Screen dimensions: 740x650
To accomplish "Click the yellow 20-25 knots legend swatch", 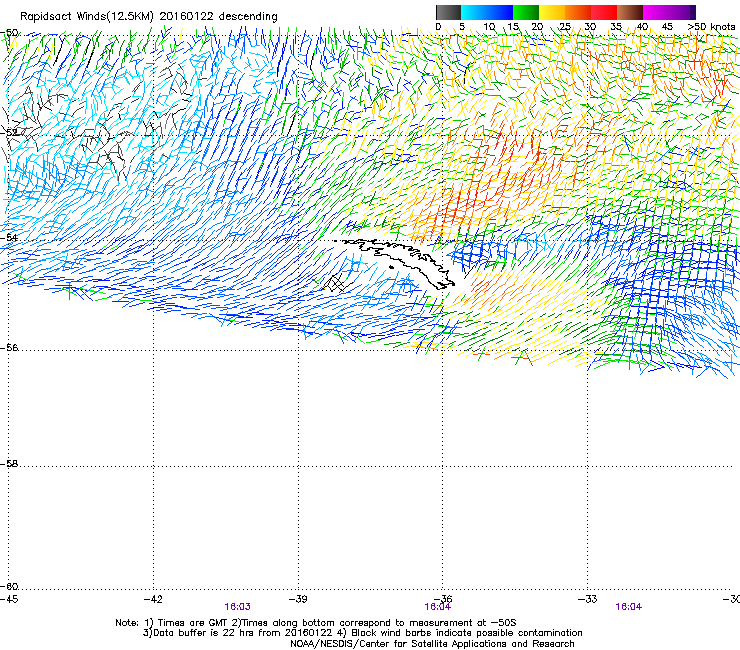I will pos(552,12).
